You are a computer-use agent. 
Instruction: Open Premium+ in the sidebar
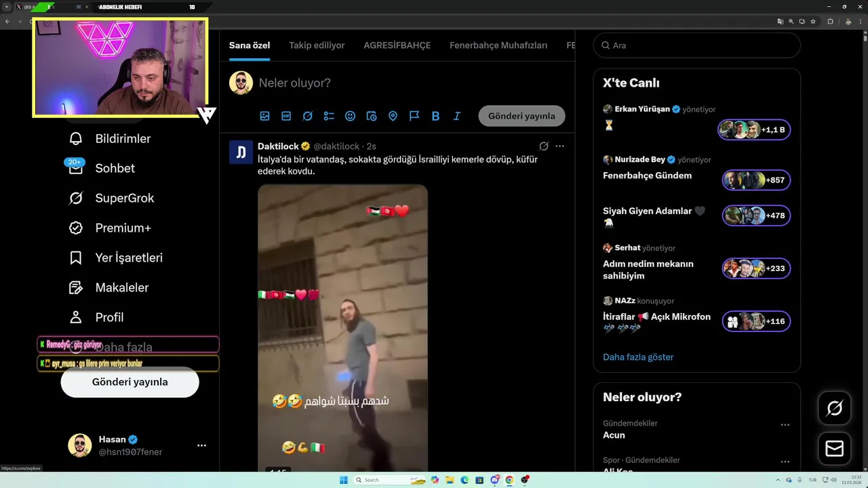coord(110,228)
